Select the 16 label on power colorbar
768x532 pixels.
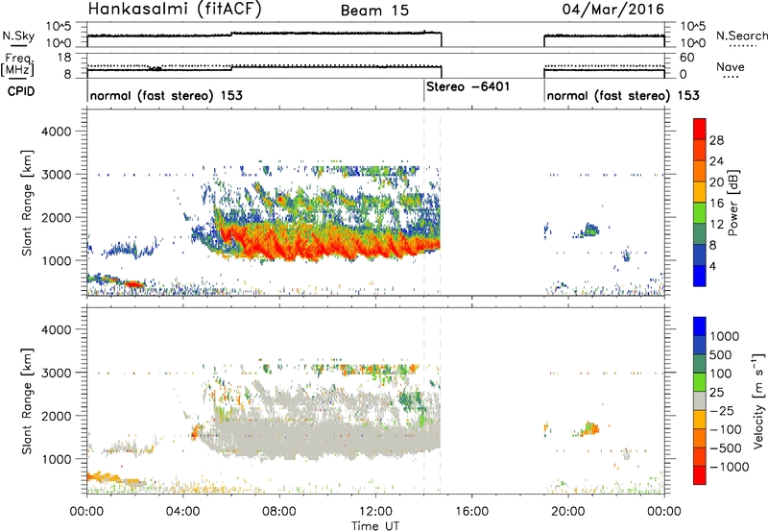(x=716, y=204)
